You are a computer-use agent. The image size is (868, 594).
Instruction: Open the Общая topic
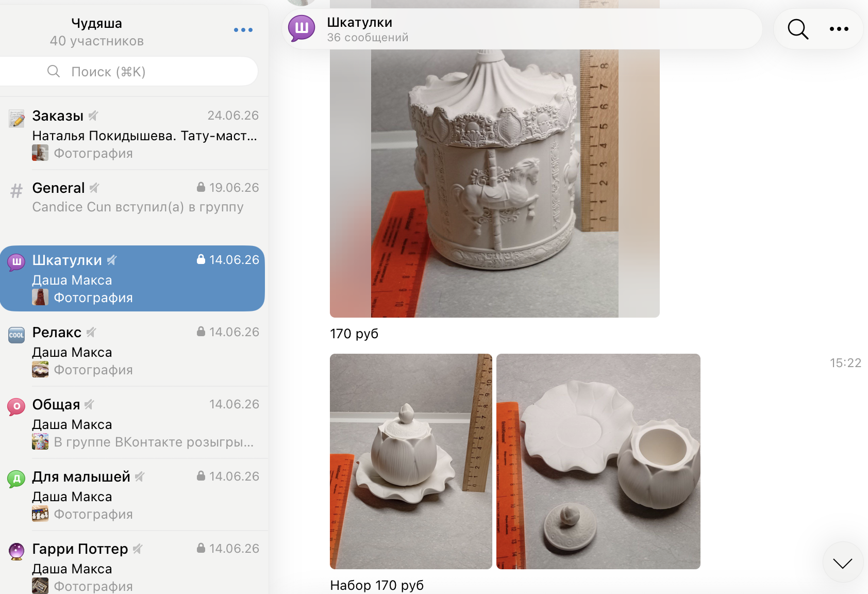[134, 422]
